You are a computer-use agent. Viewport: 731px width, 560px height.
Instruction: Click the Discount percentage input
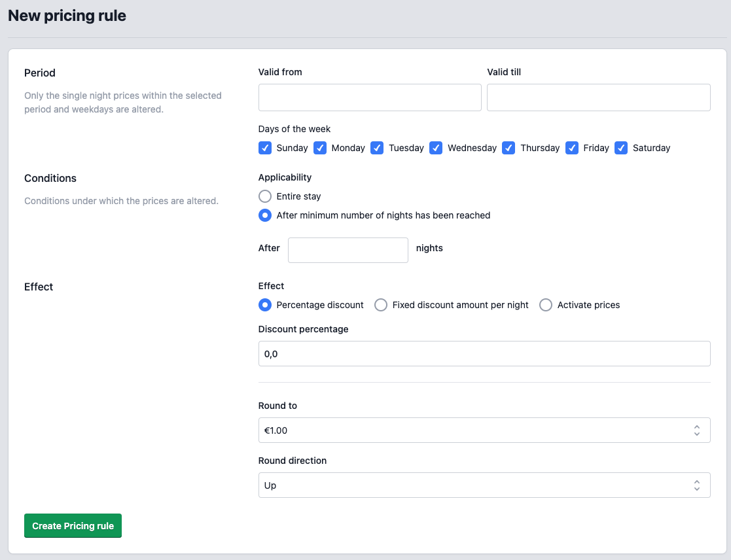(484, 354)
